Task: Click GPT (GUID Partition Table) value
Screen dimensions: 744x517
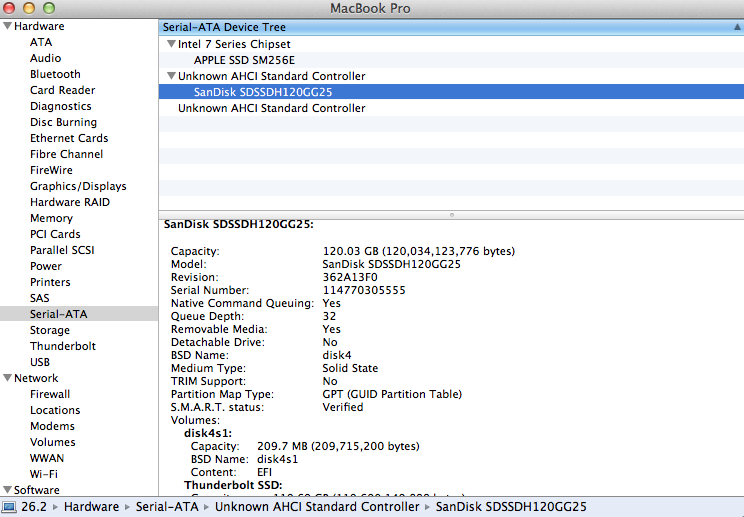Action: tap(392, 394)
